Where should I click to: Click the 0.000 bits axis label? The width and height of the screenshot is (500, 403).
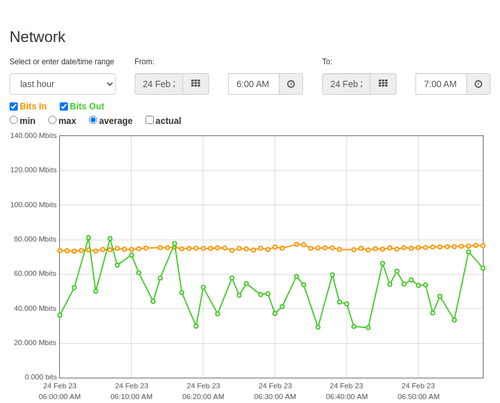point(41,377)
